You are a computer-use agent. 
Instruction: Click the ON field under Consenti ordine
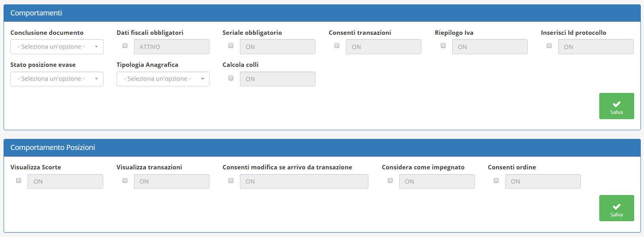point(543,182)
